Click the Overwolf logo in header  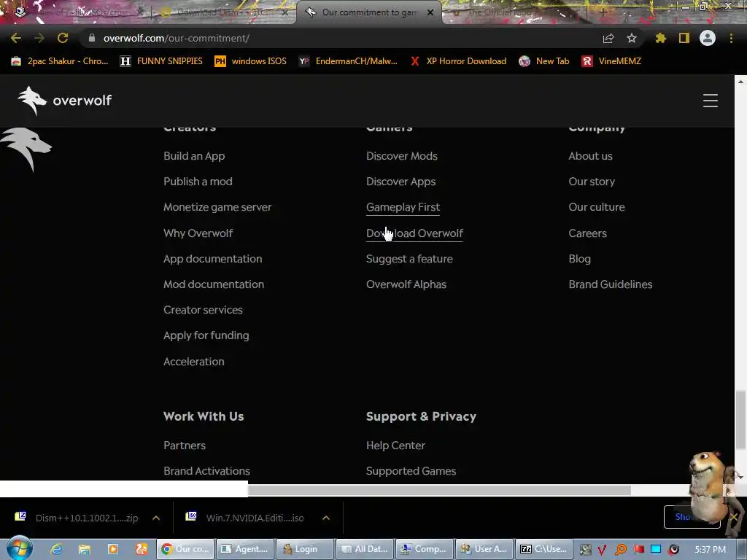[65, 100]
